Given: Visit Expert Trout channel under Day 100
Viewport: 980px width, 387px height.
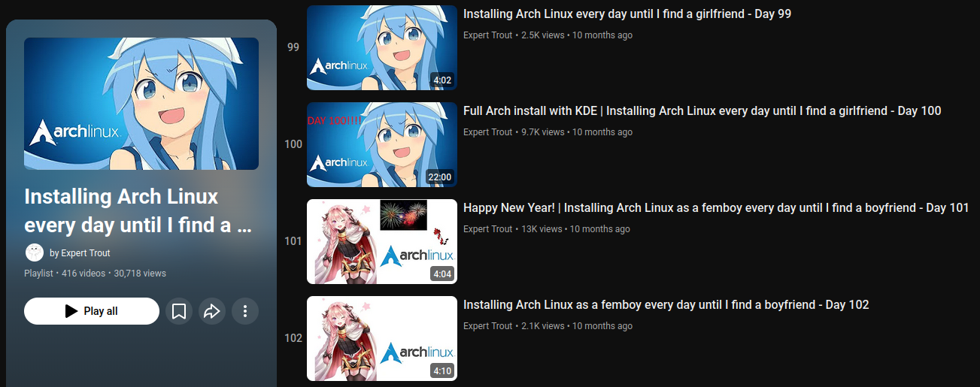Looking at the screenshot, I should click(x=487, y=132).
